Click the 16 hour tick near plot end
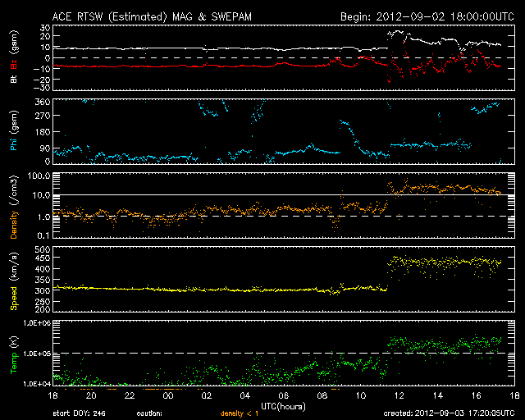Viewport: 525px width, 420px height. click(476, 395)
